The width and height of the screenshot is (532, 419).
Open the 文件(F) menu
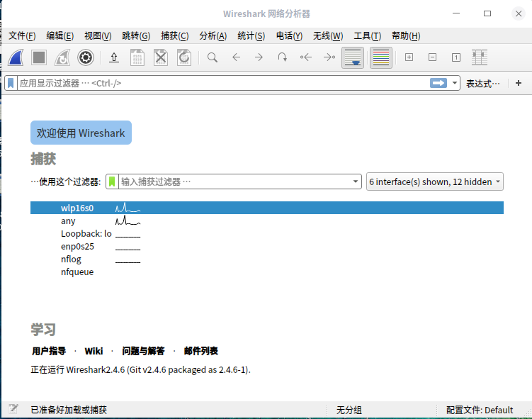point(22,36)
